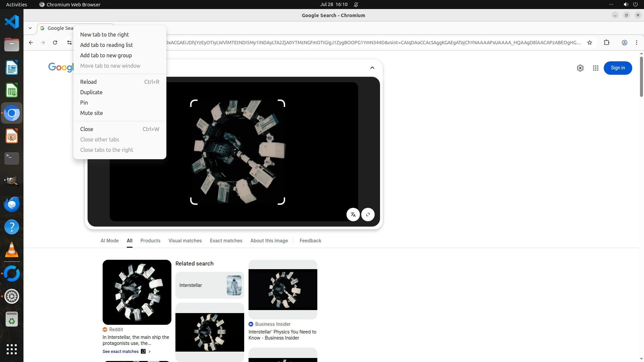Collapse the image panel chevron
This screenshot has height=362, width=644.
pyautogui.click(x=372, y=68)
